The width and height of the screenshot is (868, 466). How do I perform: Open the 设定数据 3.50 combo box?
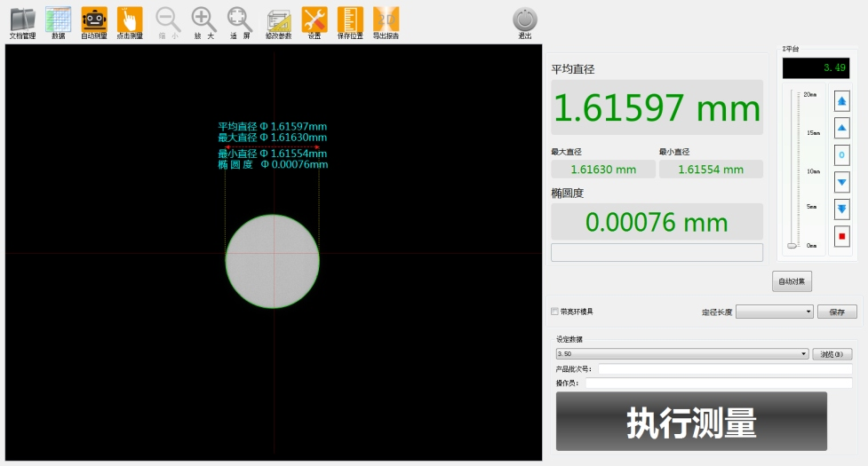pos(681,354)
